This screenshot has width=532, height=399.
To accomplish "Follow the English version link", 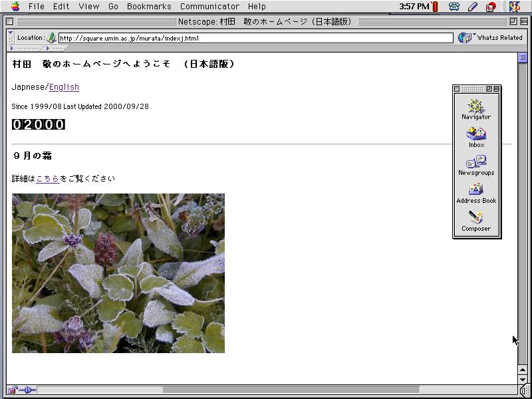I will point(64,87).
